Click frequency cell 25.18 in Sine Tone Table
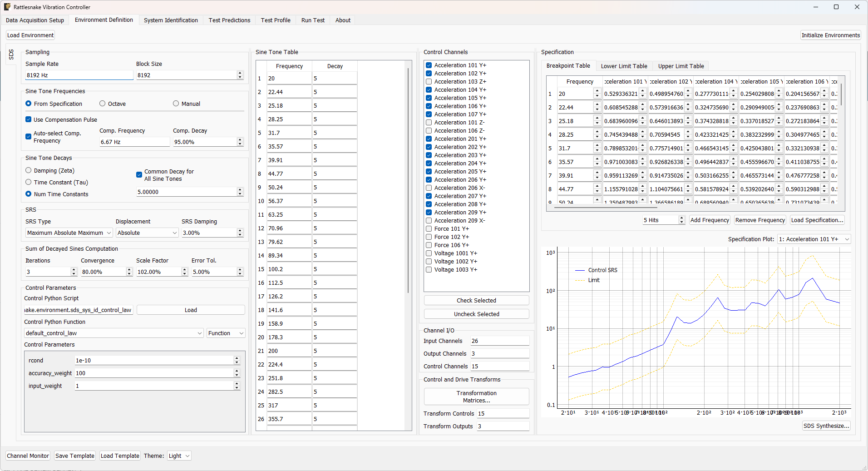This screenshot has height=471, width=868. [x=289, y=105]
